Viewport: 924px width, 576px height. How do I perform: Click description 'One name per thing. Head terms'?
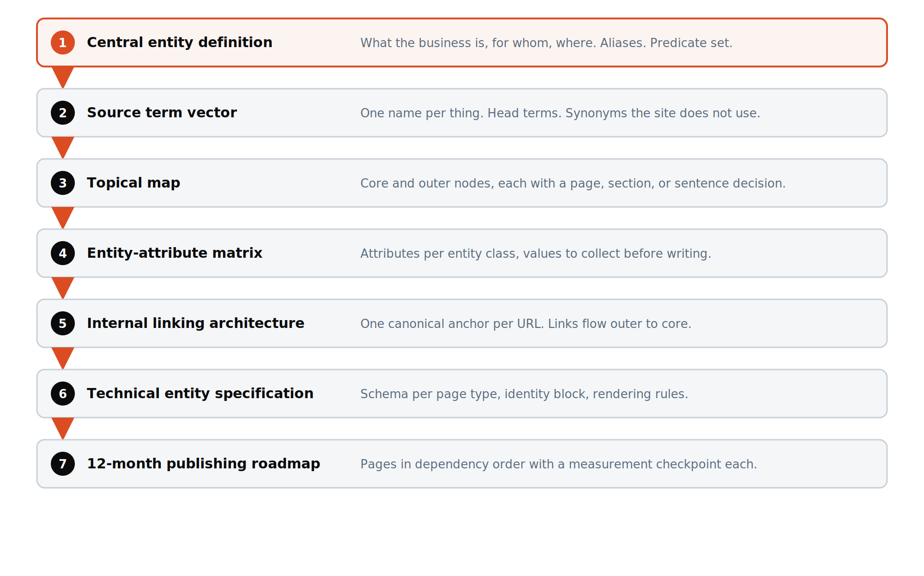coord(560,113)
